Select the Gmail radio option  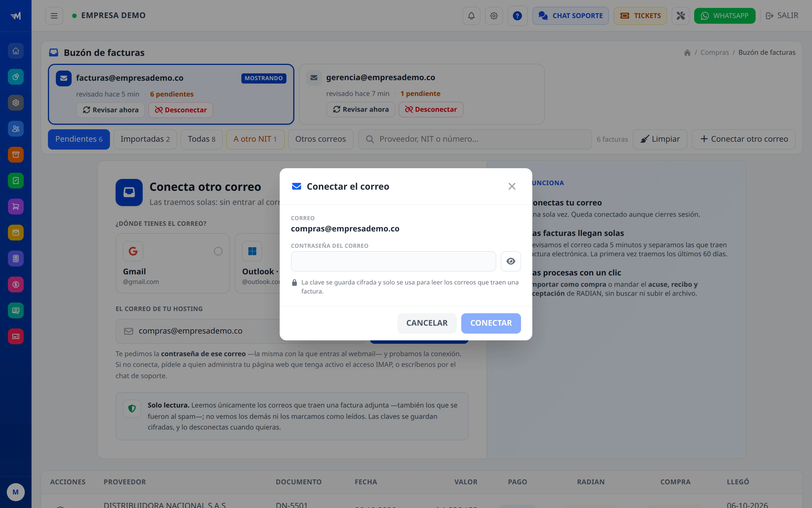tap(218, 251)
